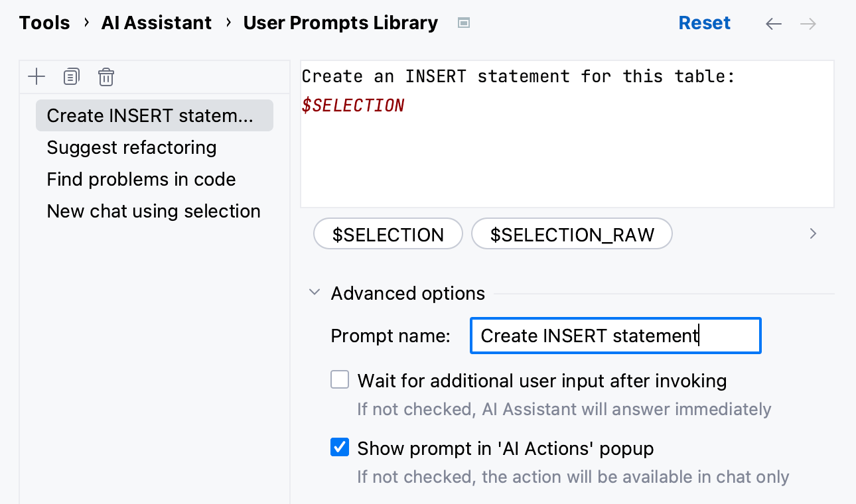Screen dimensions: 856x504
Task: Click the 'Advanced options' heading text
Action: (x=408, y=293)
